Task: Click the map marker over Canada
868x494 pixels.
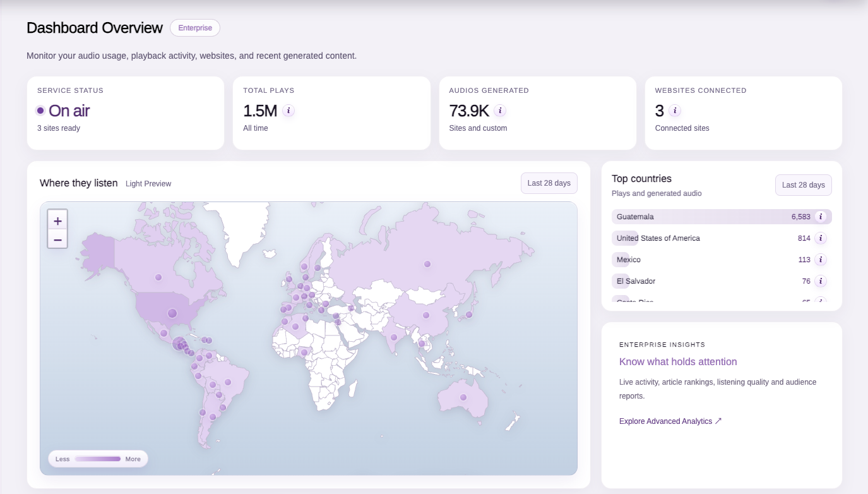Action: click(x=158, y=277)
